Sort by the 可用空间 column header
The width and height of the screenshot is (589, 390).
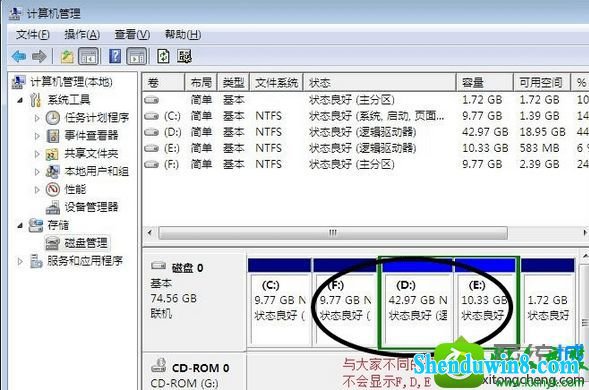tap(541, 82)
